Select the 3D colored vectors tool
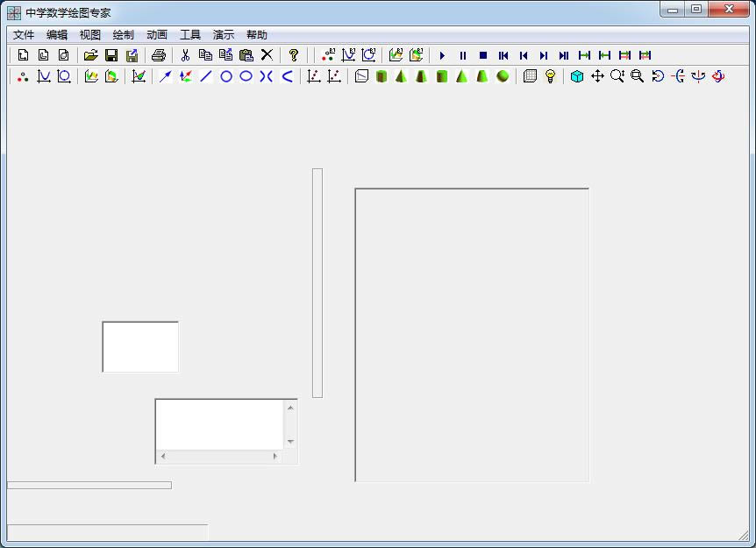 pos(186,76)
